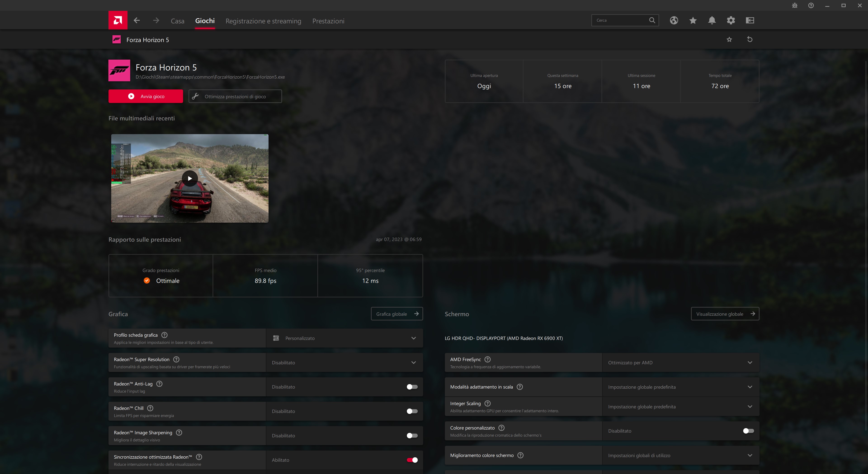868x474 pixels.
Task: Enable Radeon Anti-Lag toggle
Action: click(x=412, y=387)
